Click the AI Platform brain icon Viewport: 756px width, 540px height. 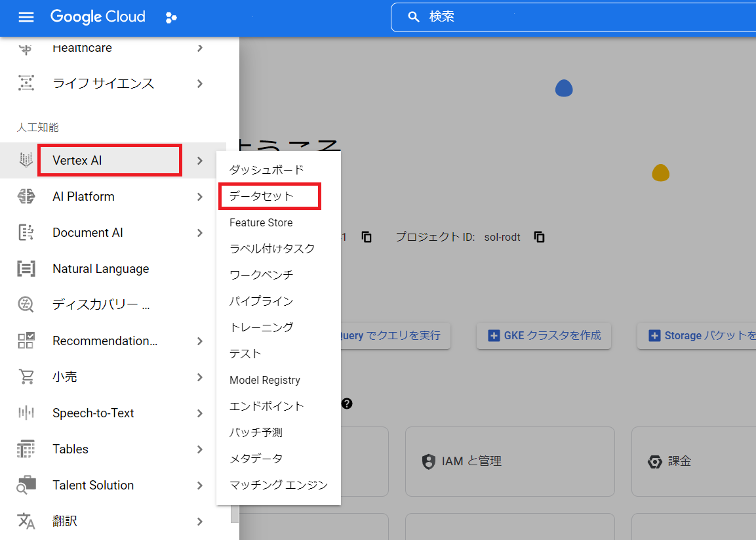tap(26, 197)
